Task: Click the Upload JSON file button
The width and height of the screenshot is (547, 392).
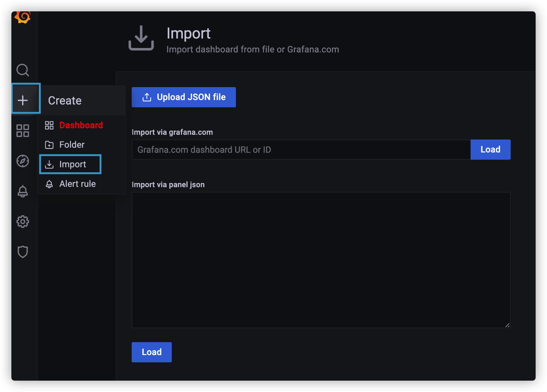Action: (x=184, y=97)
